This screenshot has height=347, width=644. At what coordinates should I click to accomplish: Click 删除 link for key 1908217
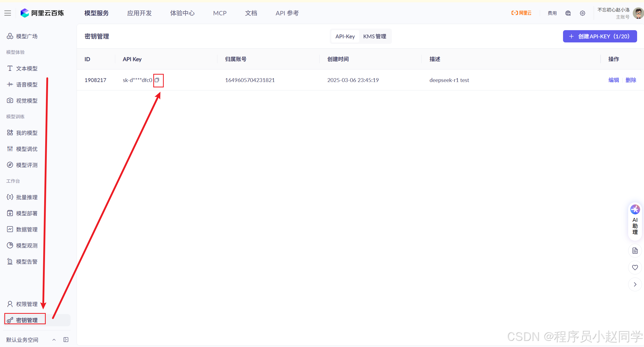click(631, 80)
